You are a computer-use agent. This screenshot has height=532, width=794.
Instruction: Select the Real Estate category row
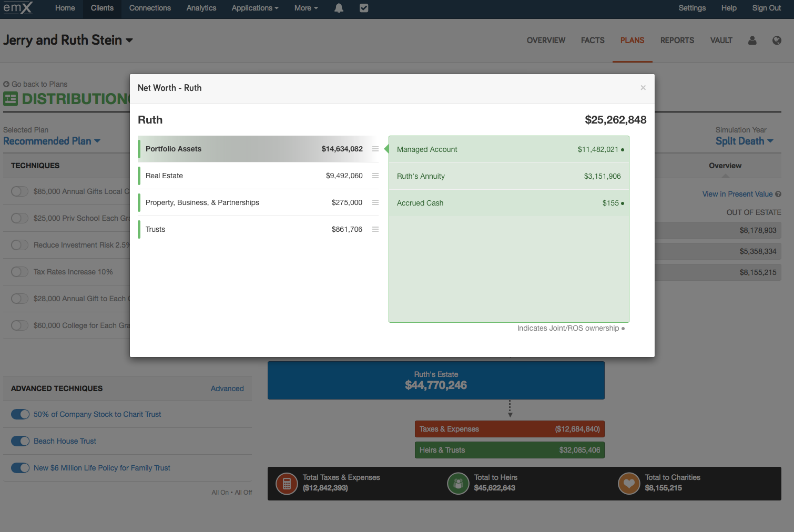pyautogui.click(x=258, y=176)
